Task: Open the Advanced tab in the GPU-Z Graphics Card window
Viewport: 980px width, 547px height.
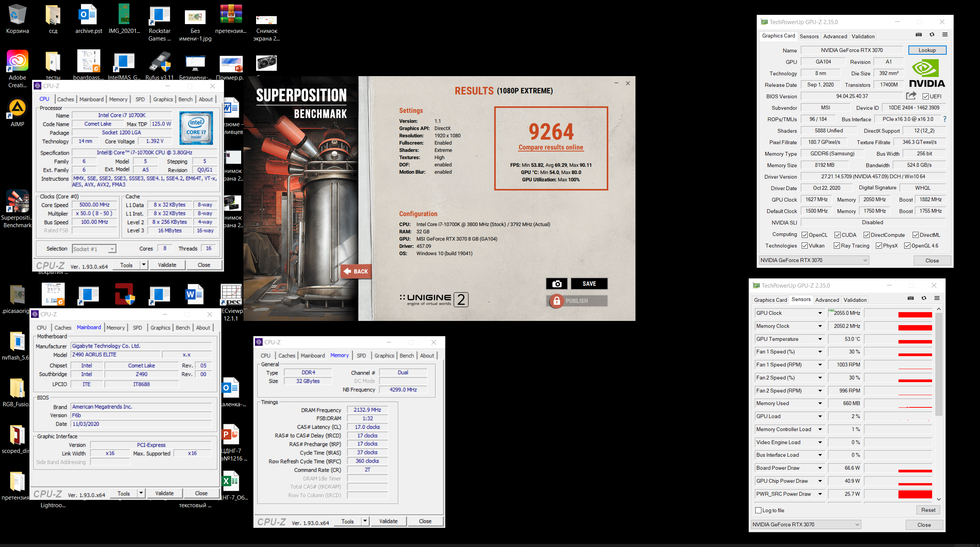Action: coord(835,36)
